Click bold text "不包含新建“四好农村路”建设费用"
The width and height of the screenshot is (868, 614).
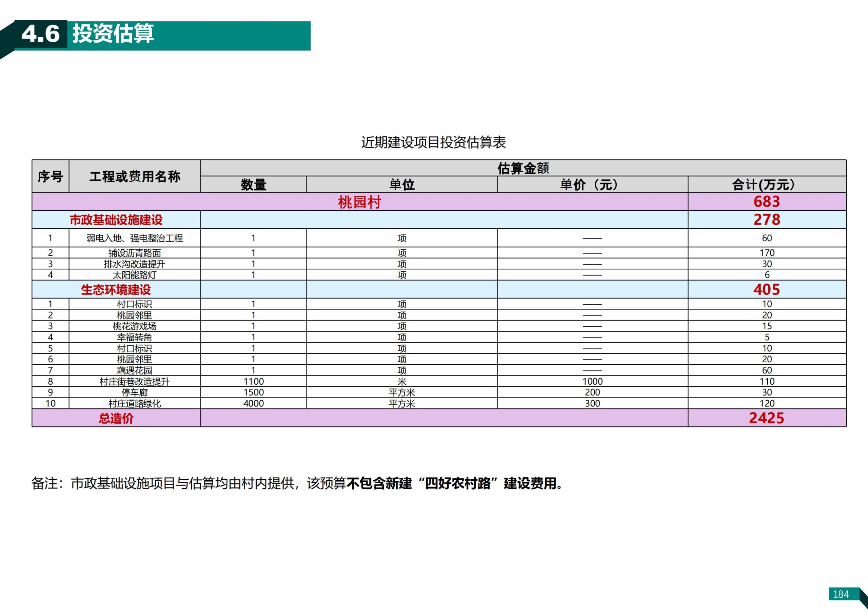pos(452,484)
